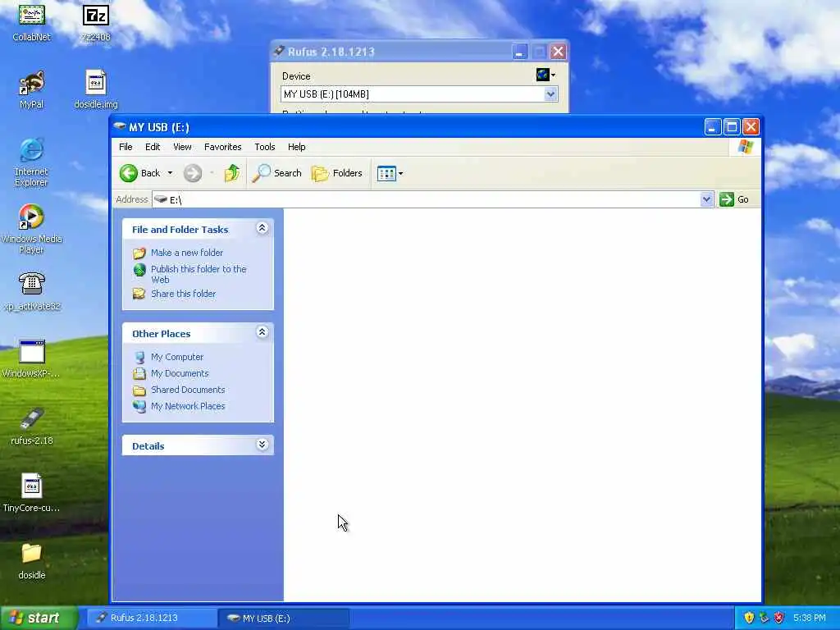
Task: Switch to Rufus 2.18.1213 taskbar button
Action: (x=152, y=618)
